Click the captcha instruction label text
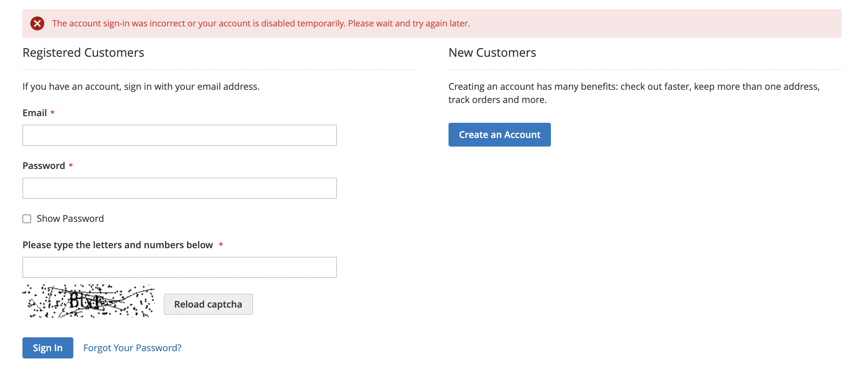The height and width of the screenshot is (369, 868). (x=118, y=245)
